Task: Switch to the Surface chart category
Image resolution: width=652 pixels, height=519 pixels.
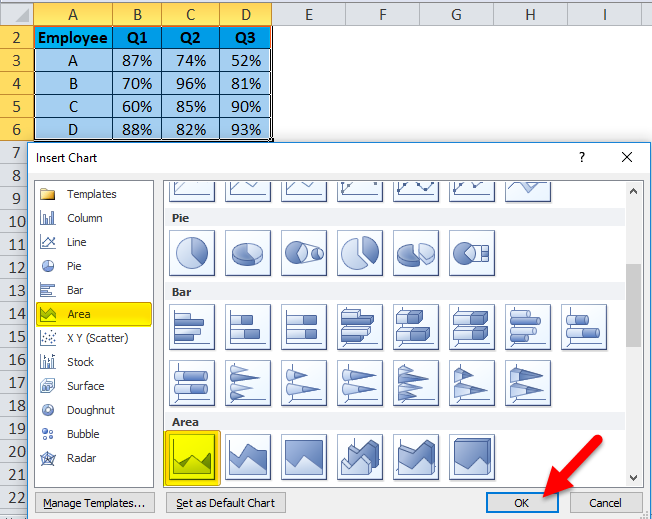Action: [x=94, y=386]
